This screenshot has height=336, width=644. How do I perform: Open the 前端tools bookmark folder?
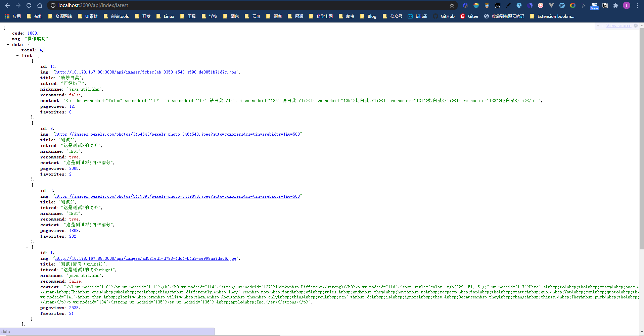click(x=116, y=16)
